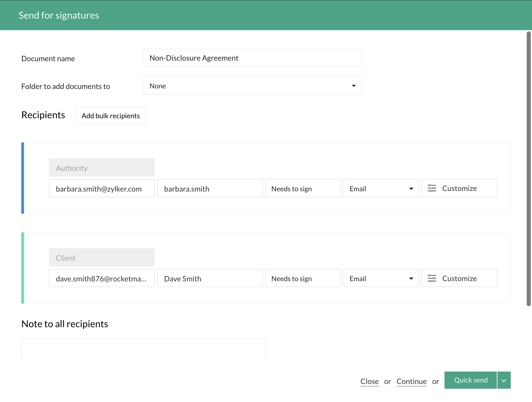Open the Quick send options arrow
The height and width of the screenshot is (402, 532).
click(504, 380)
